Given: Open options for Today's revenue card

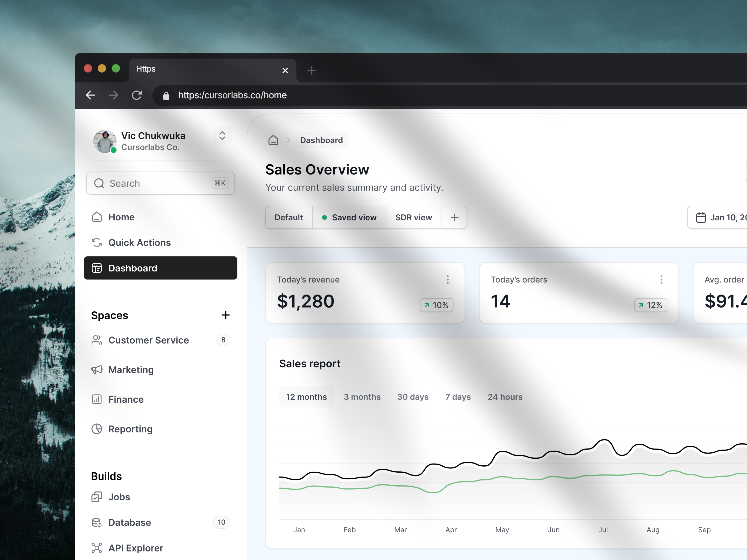Looking at the screenshot, I should (447, 279).
